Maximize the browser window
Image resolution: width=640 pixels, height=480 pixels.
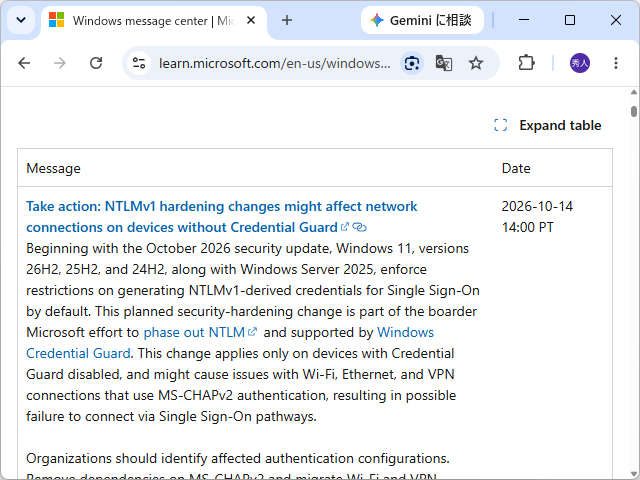[x=570, y=20]
